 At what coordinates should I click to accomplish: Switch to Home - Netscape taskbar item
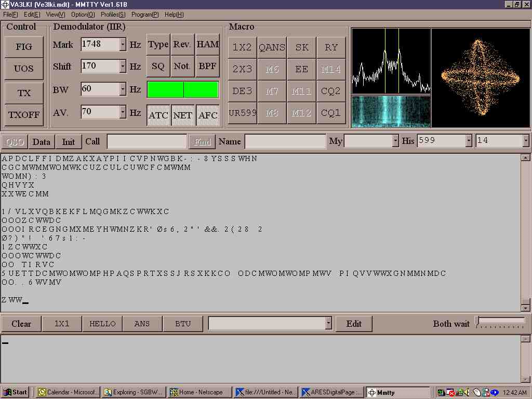(200, 393)
